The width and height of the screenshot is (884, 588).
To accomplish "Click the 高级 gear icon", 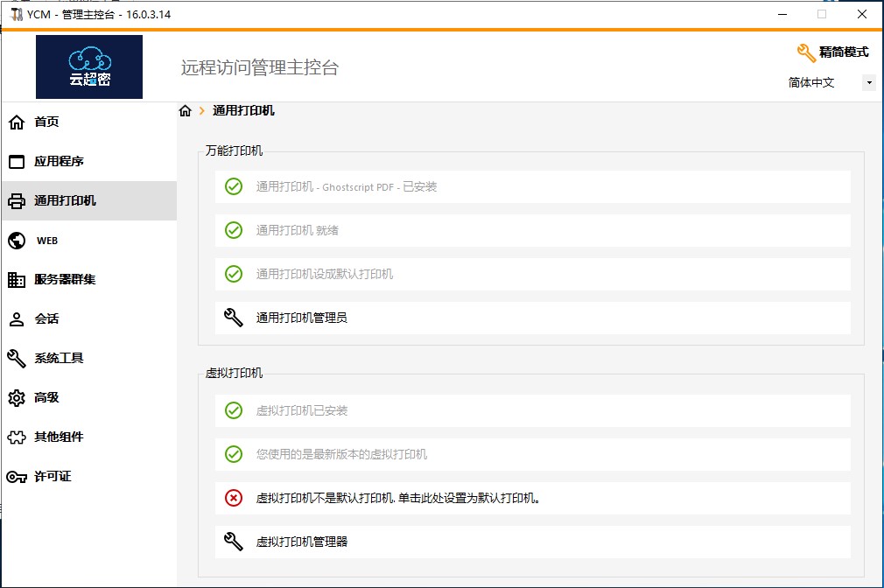I will point(17,398).
